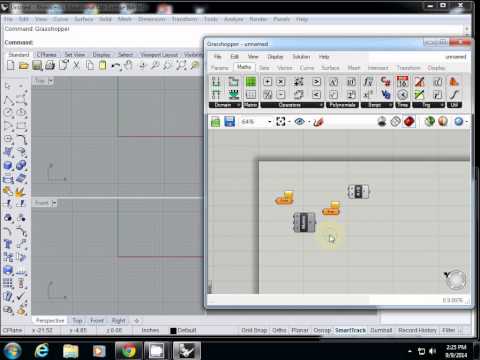Switch to Grasshopper Vector tab
Image resolution: width=480 pixels, height=360 pixels.
click(285, 68)
